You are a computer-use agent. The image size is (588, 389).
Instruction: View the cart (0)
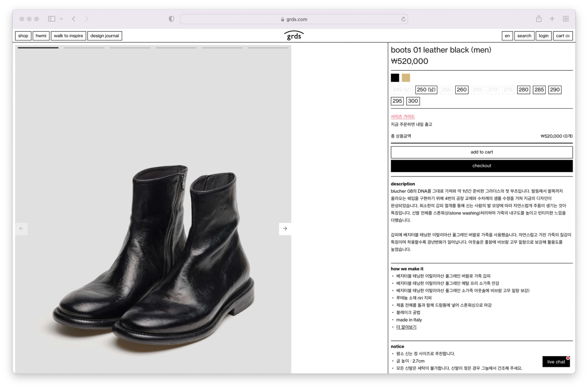[x=563, y=36]
